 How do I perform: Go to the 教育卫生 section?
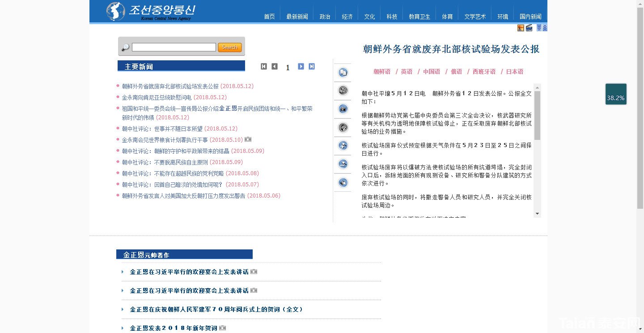coord(419,17)
